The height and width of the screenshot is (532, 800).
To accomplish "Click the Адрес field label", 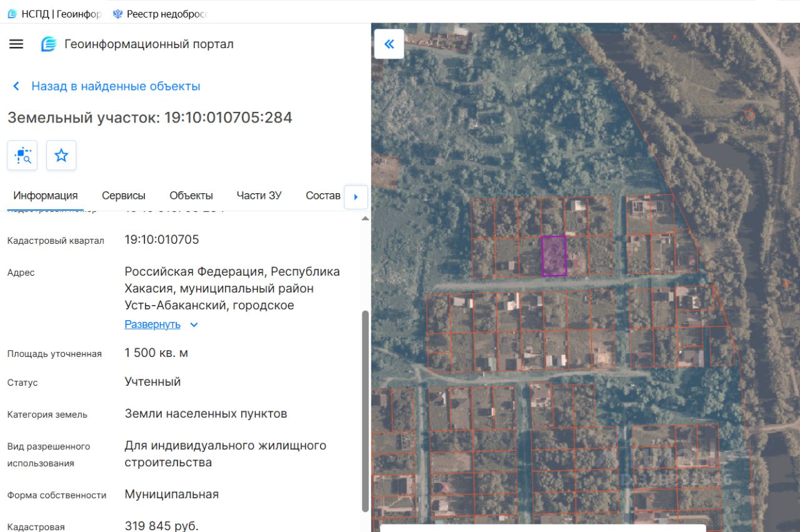I will (21, 273).
